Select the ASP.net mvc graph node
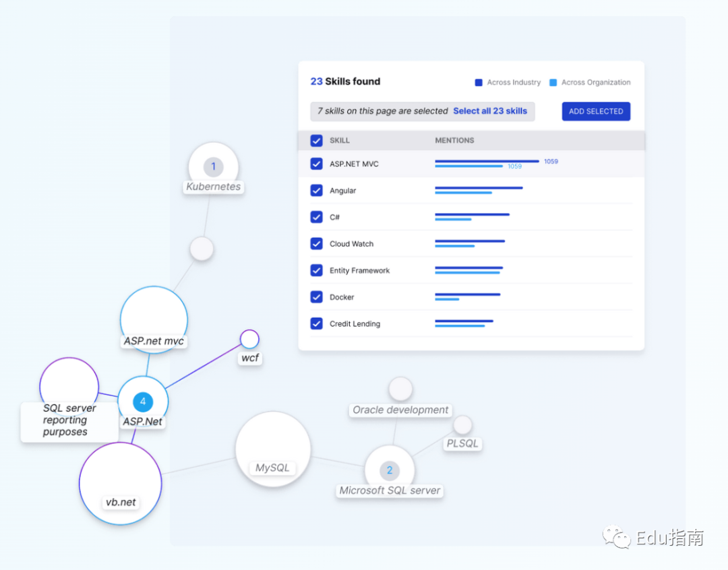Image resolution: width=728 pixels, height=570 pixels. coord(154,319)
